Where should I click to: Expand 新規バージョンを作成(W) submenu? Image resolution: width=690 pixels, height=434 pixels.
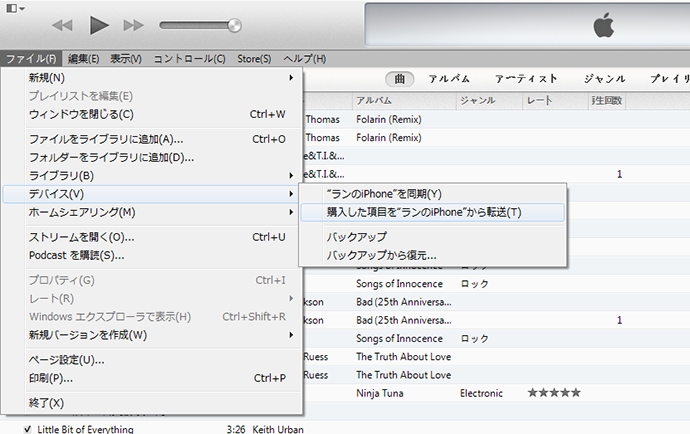point(152,335)
